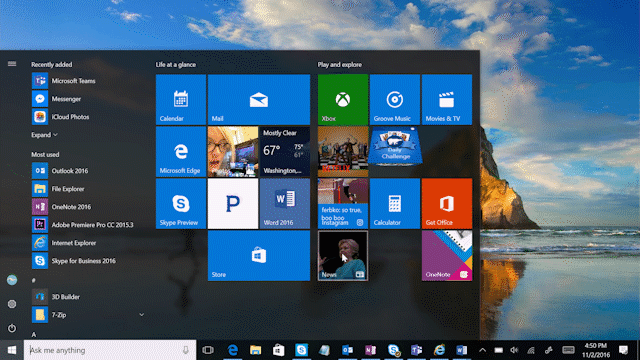Viewport: 640px width, 360px height.
Task: Open Skype from the taskbar
Action: pyautogui.click(x=302, y=350)
